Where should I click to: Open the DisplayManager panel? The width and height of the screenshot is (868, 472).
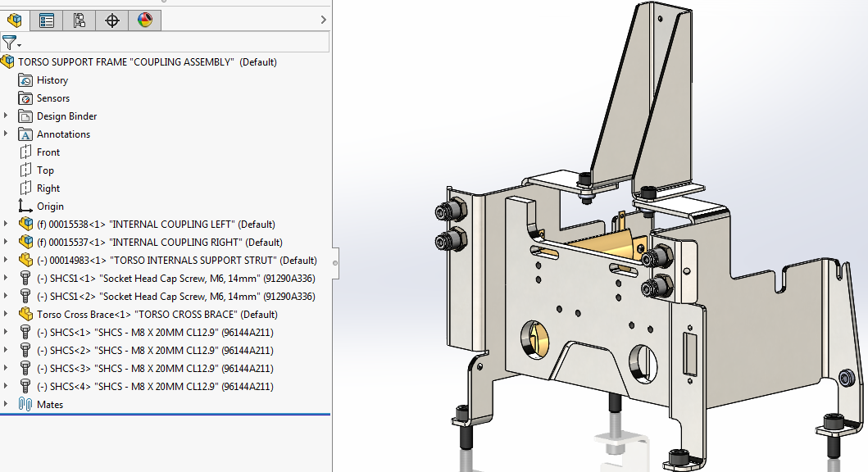[144, 20]
